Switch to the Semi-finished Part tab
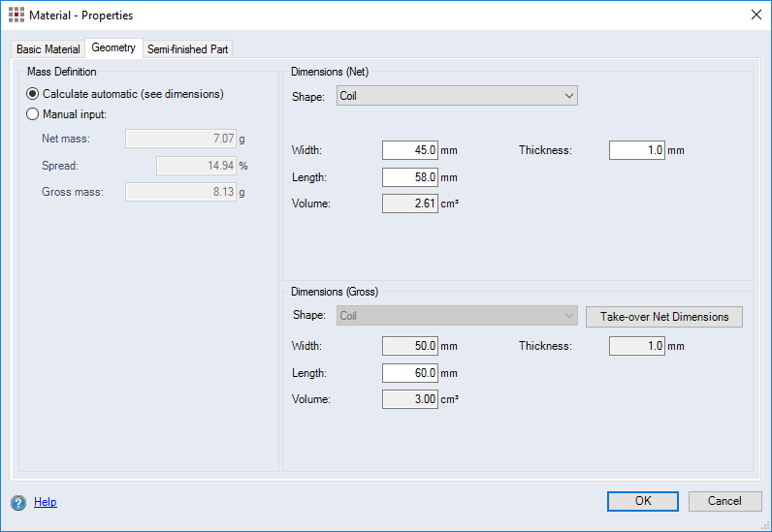Viewport: 772px width, 532px height. (x=188, y=49)
